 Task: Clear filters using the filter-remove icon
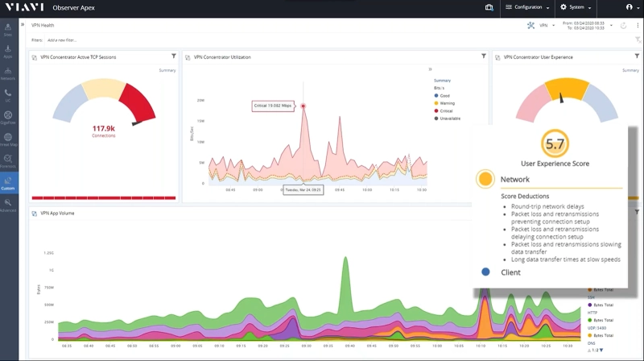tap(638, 39)
